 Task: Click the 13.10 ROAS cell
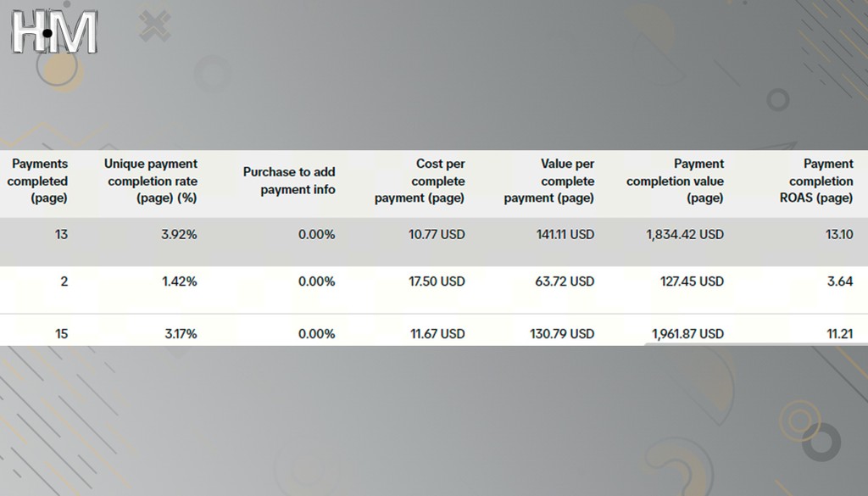tap(839, 235)
